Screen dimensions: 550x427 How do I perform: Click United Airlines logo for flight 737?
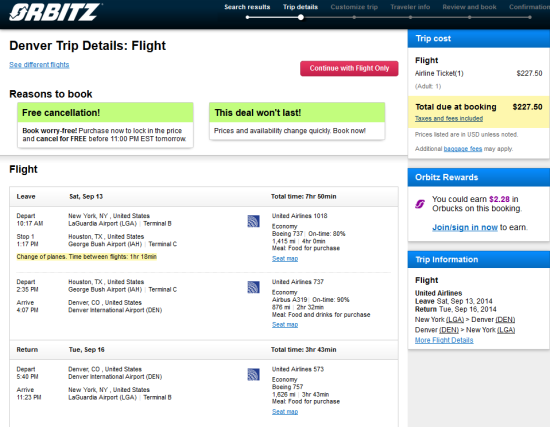[253, 287]
